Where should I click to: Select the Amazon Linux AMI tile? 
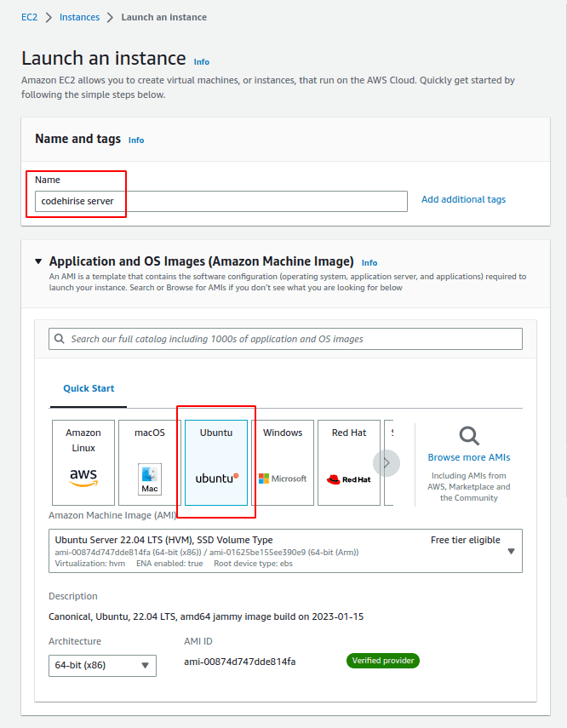pyautogui.click(x=83, y=462)
